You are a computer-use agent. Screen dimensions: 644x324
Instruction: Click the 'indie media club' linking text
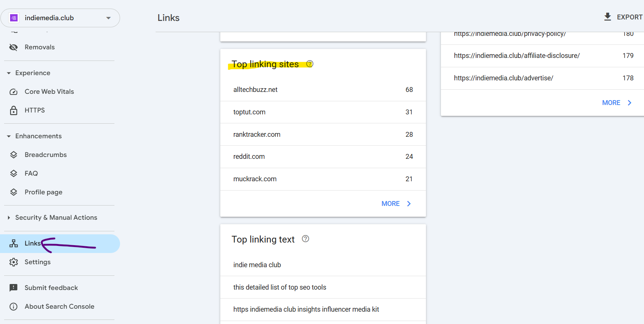tap(257, 265)
